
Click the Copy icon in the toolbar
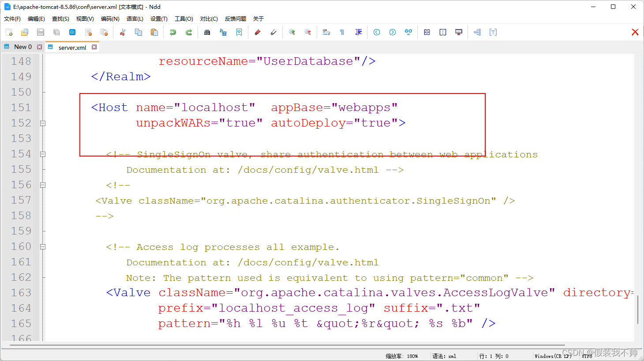[139, 32]
